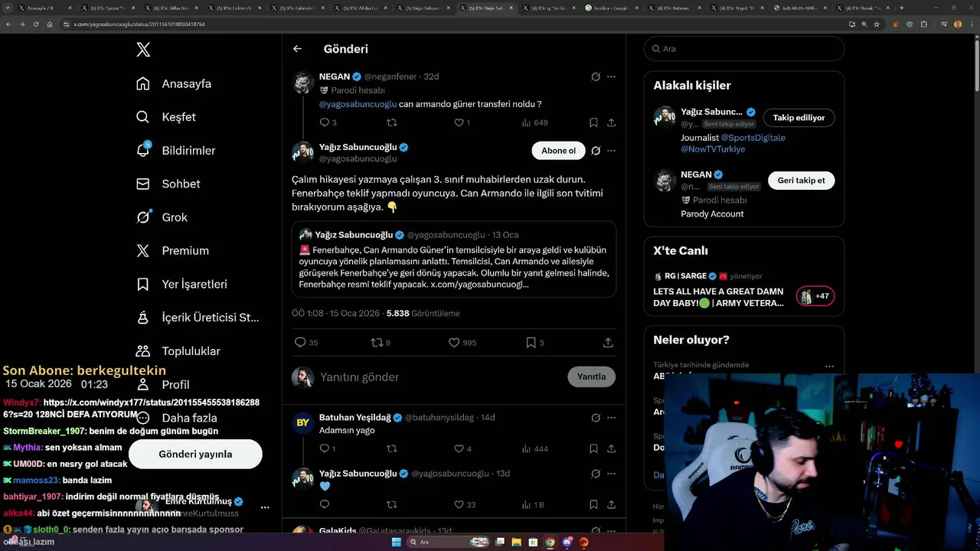Open the @NowTVTurkiye link

(713, 149)
